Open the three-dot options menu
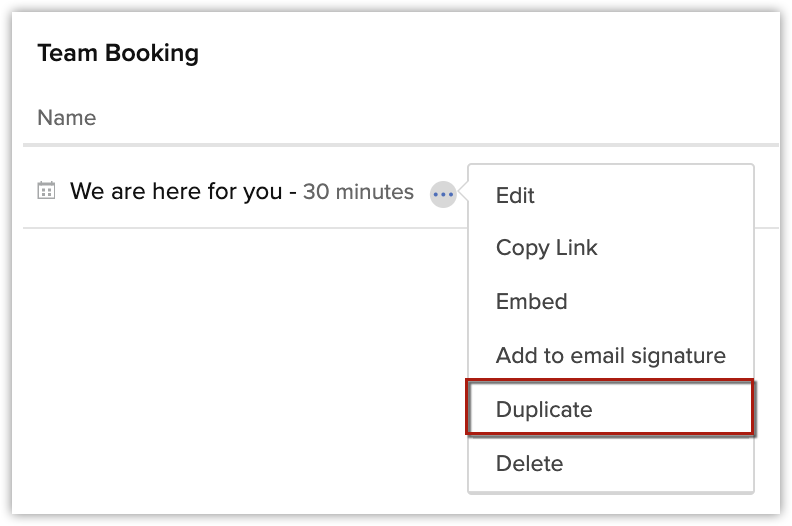This screenshot has height=526, width=792. click(443, 193)
